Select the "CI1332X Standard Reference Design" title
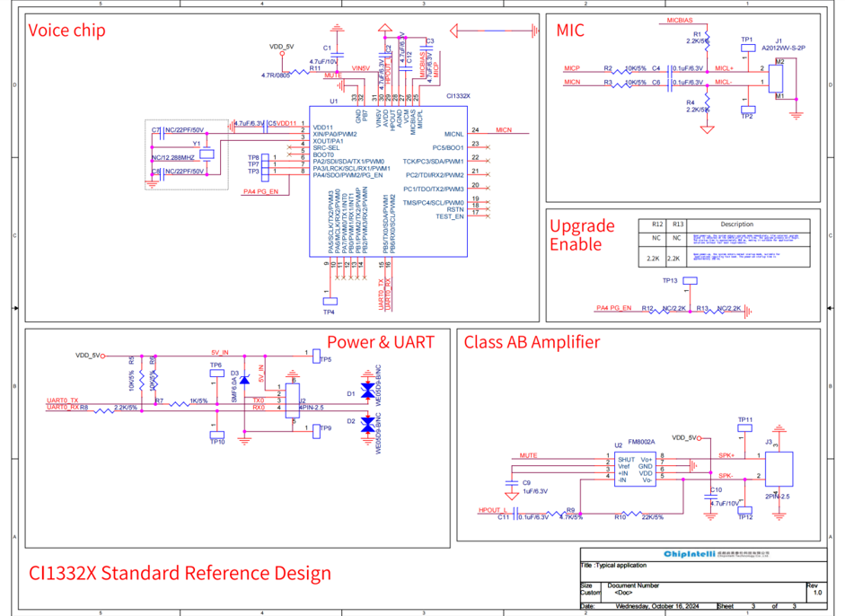This screenshot has height=616, width=845. click(180, 573)
